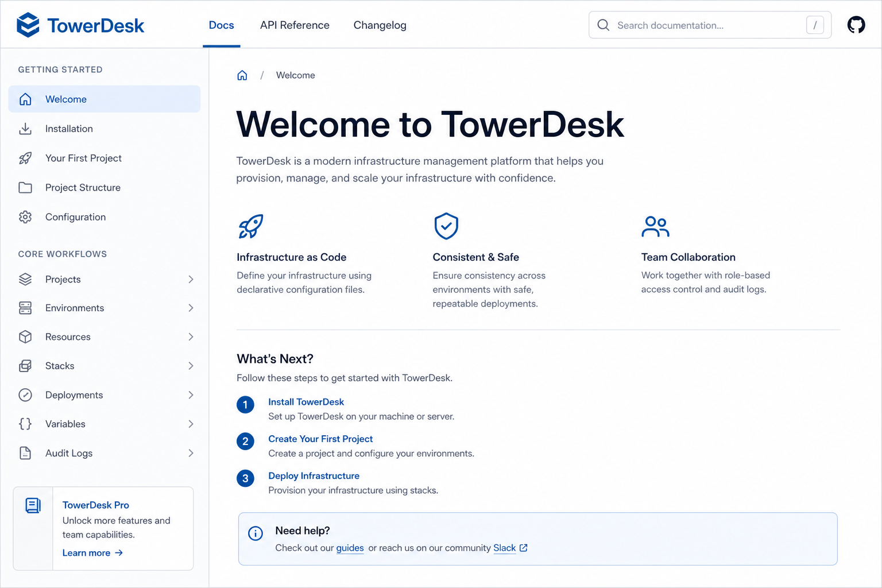This screenshot has width=882, height=588.
Task: Follow the Install TowerDesk link
Action: tap(306, 402)
